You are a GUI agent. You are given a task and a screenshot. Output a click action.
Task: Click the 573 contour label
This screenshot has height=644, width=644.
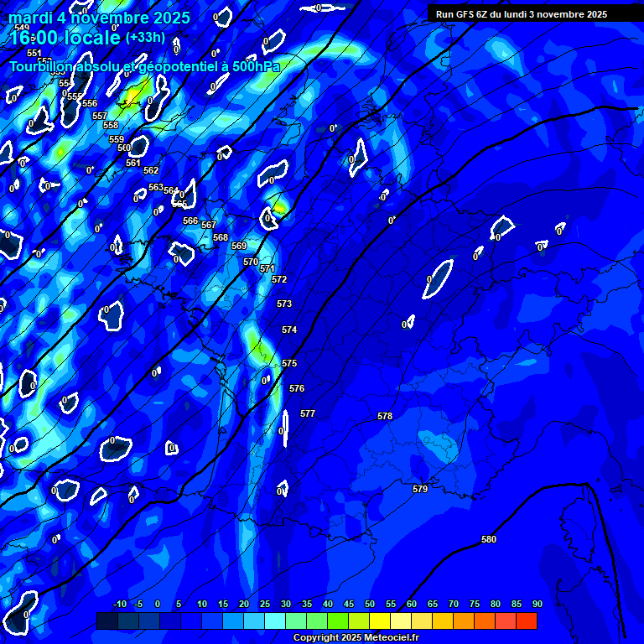[x=284, y=304]
